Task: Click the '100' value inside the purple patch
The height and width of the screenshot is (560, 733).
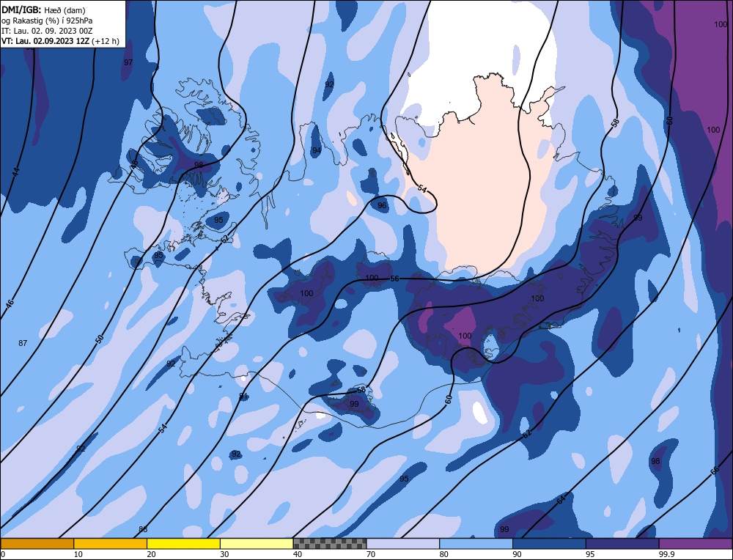Action: [465, 336]
